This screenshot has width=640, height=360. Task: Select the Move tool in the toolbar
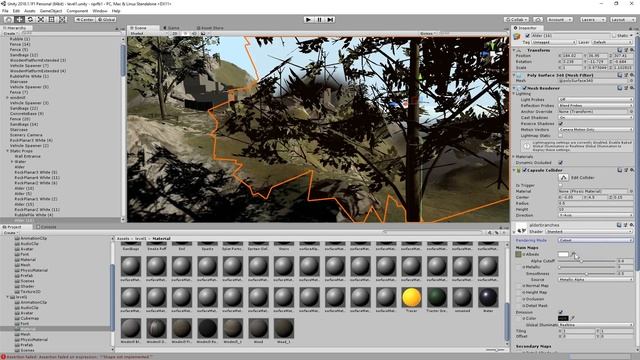point(19,19)
